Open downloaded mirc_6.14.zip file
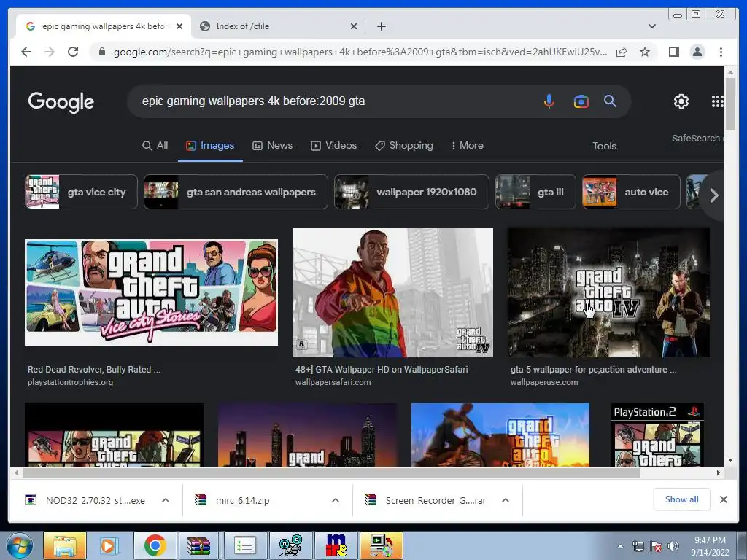747x560 pixels. coord(242,500)
